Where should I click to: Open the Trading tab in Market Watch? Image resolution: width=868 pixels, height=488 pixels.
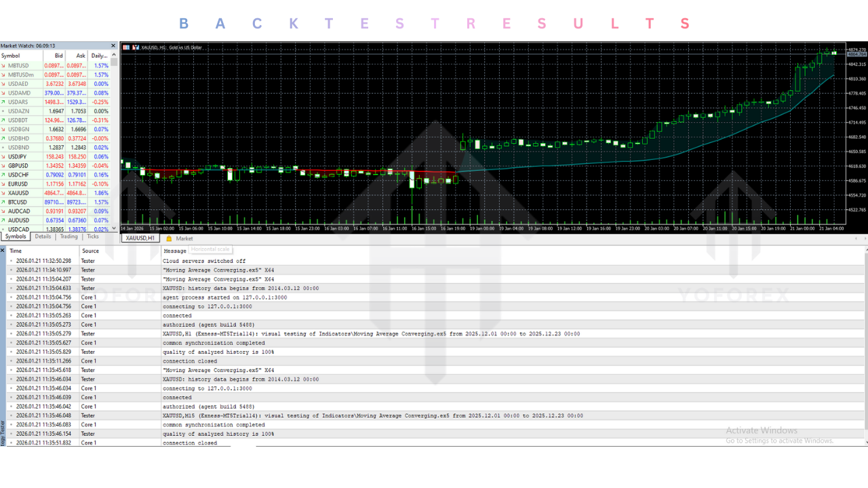click(x=68, y=237)
